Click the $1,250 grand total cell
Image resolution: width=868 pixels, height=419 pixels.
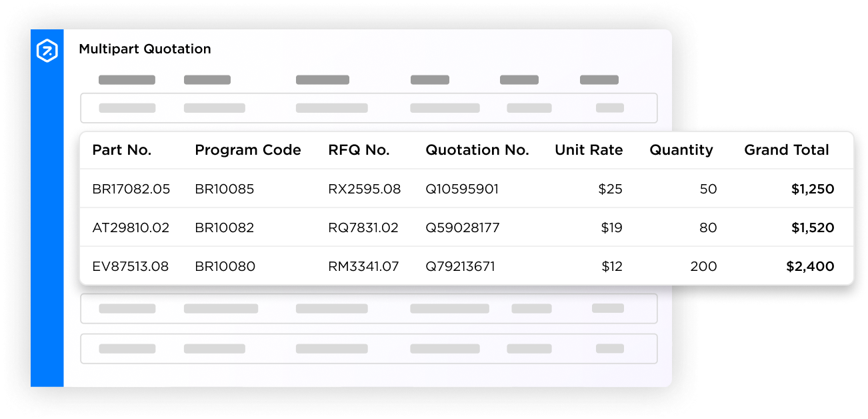coord(813,189)
